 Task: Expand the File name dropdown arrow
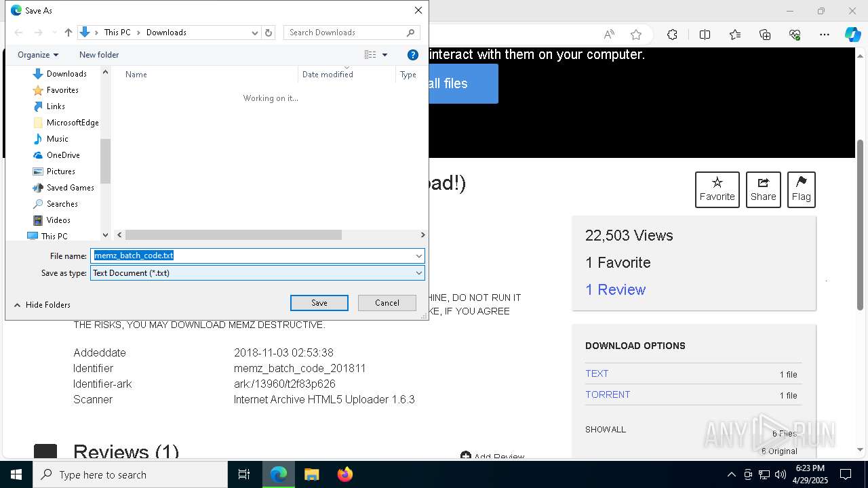click(419, 256)
